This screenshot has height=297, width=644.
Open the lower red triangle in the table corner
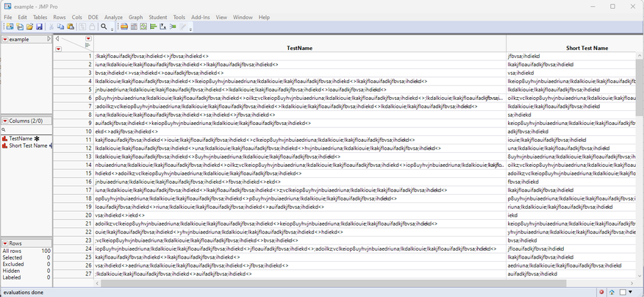58,49
